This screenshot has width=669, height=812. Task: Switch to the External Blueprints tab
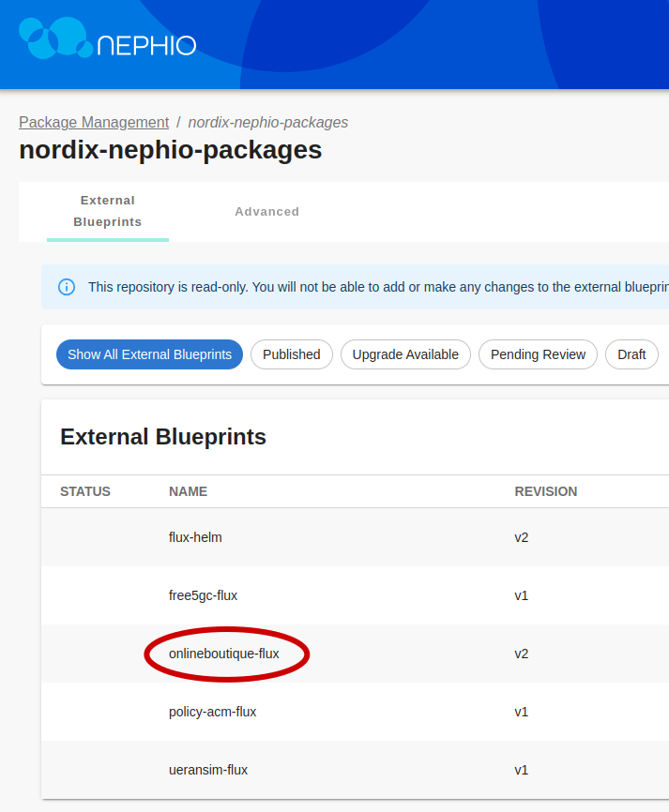[107, 212]
